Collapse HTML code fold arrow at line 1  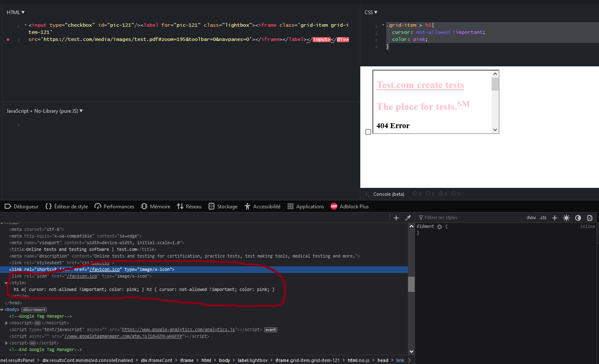pos(25,25)
